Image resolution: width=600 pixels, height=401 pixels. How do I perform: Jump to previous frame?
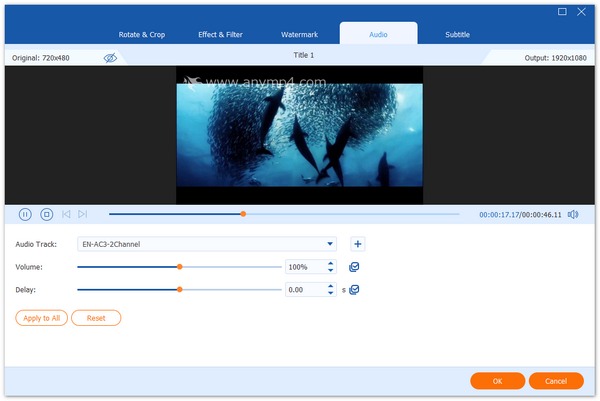click(66, 214)
